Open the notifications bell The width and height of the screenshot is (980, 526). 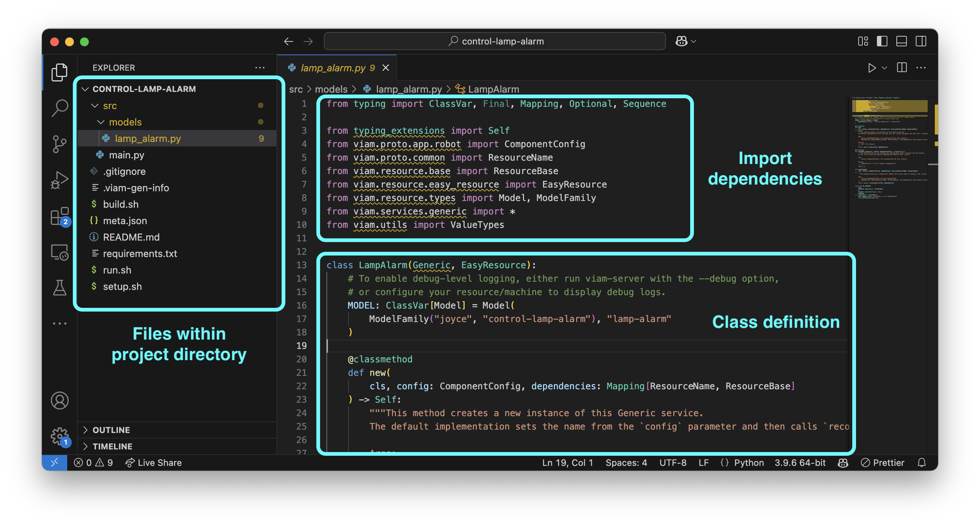click(921, 462)
